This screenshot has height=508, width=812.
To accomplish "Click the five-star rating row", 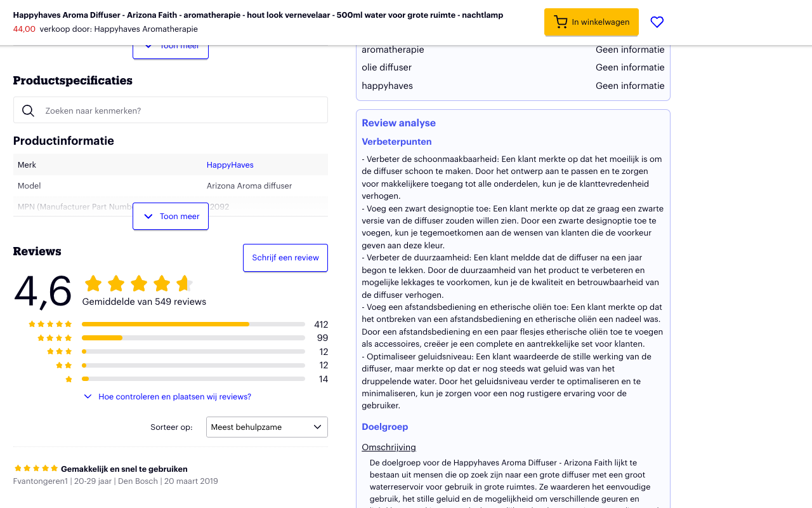I will (x=178, y=324).
